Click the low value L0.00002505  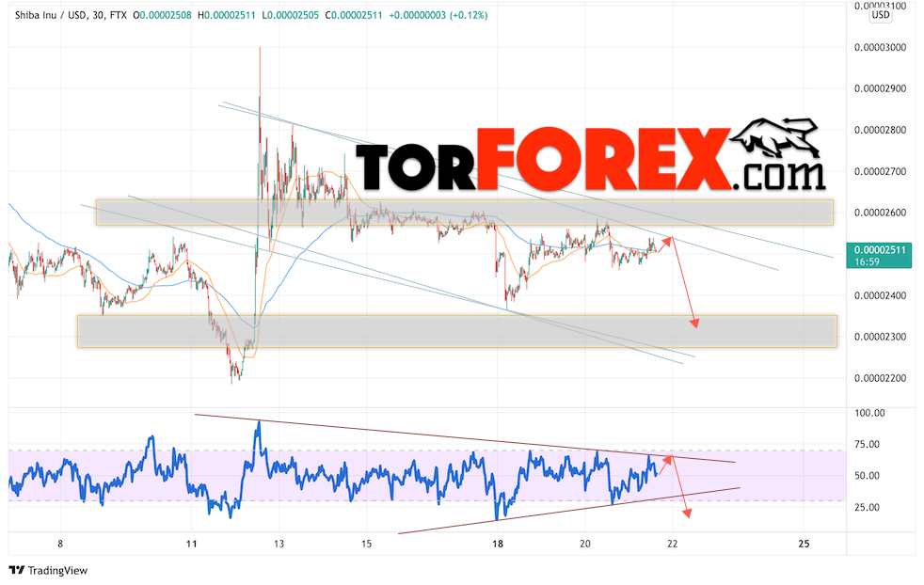click(290, 15)
